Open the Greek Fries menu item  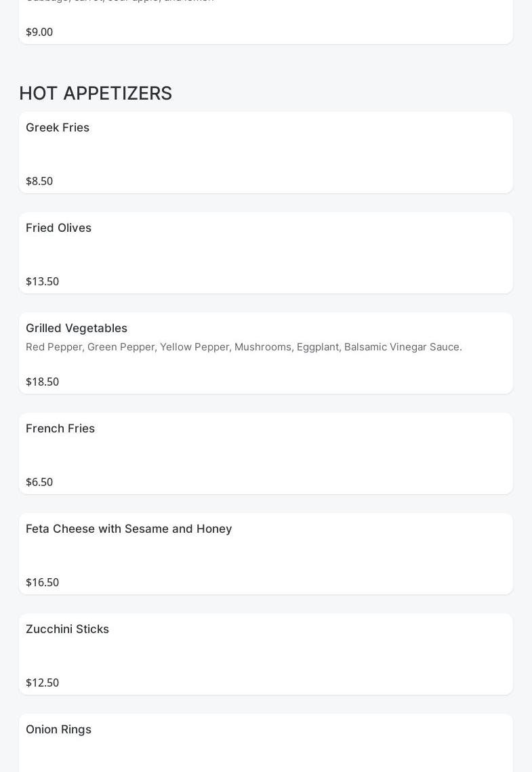tap(266, 153)
